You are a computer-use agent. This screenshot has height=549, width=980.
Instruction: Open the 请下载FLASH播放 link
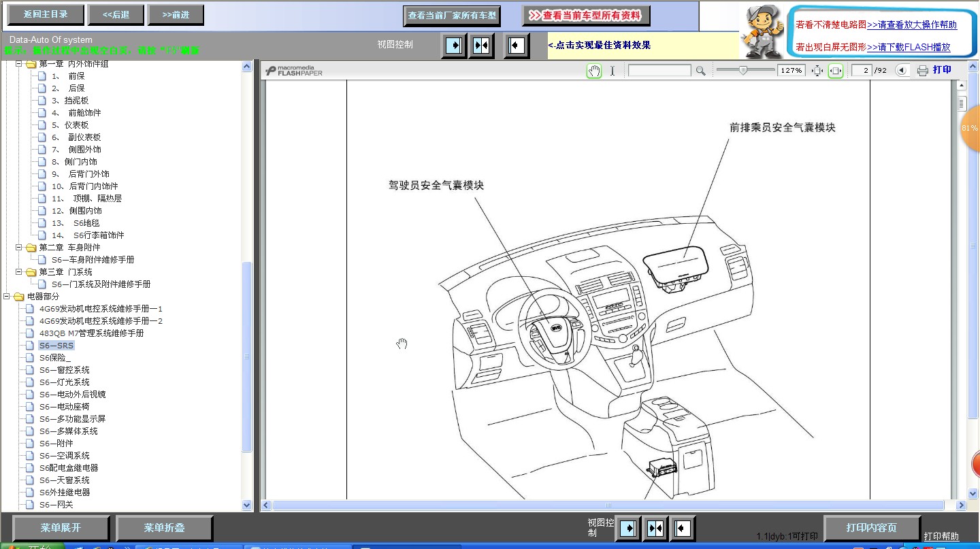tap(909, 48)
